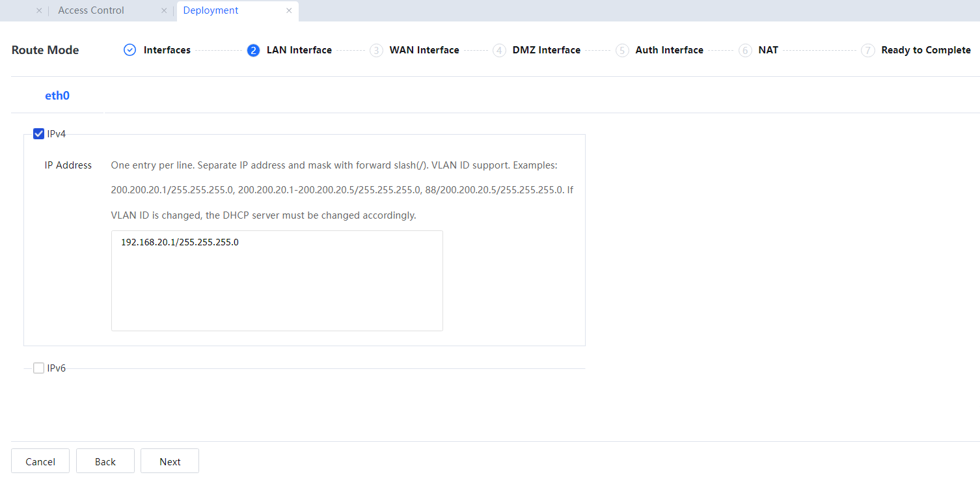Select the eth0 interface tab
This screenshot has width=980, height=477.
57,96
